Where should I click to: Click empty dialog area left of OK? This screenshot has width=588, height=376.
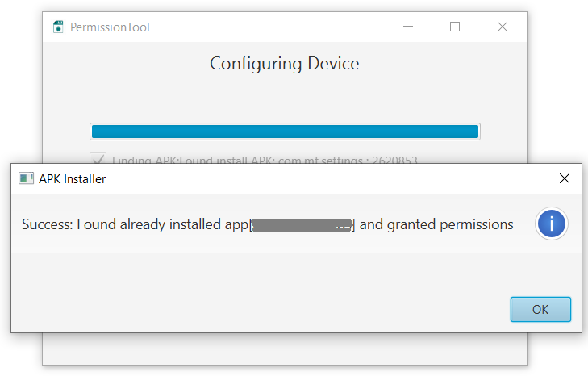pos(258,300)
